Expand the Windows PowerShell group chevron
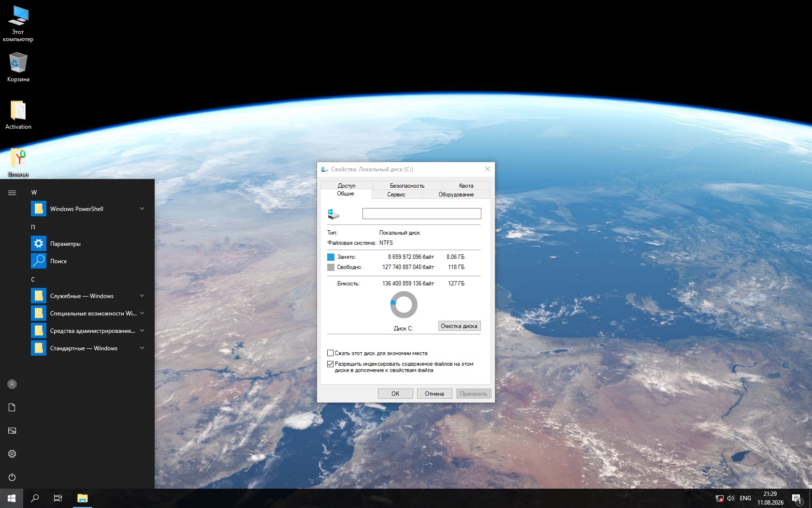 point(142,209)
